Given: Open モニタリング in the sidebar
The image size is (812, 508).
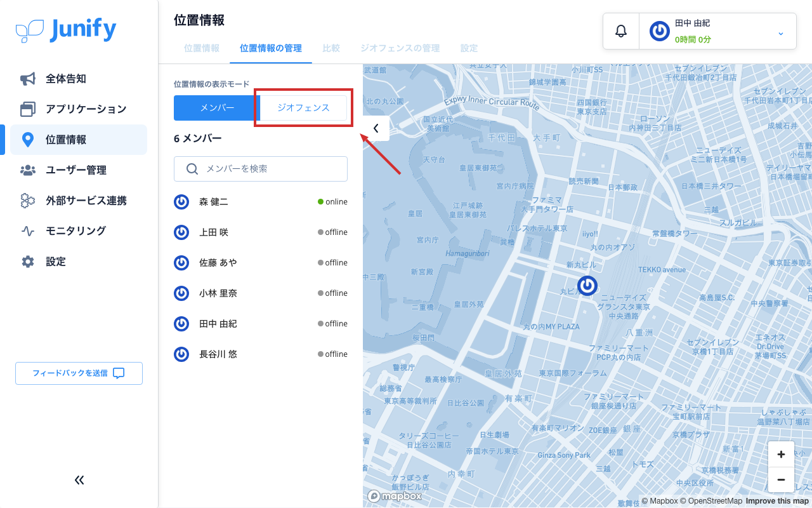Looking at the screenshot, I should coord(79,231).
